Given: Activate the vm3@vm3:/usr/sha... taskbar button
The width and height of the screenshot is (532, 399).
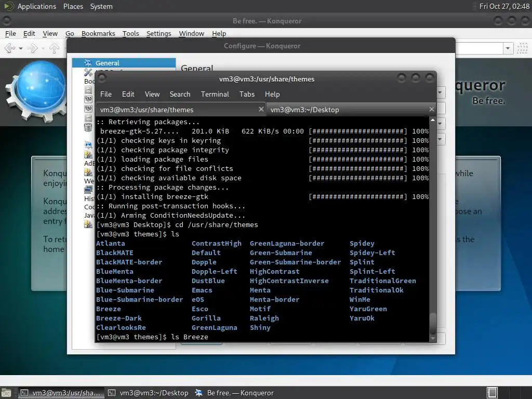Looking at the screenshot, I should (x=61, y=393).
